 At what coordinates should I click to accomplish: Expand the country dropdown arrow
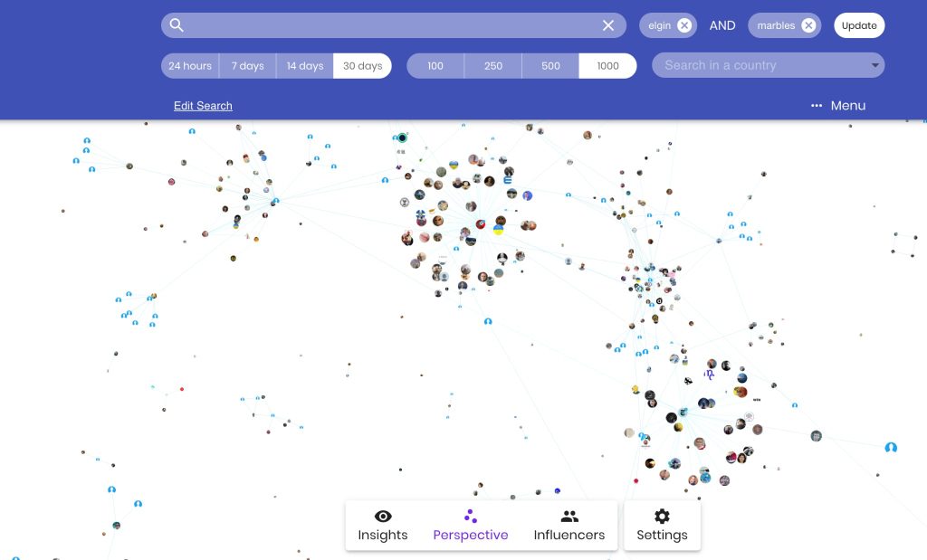point(874,66)
